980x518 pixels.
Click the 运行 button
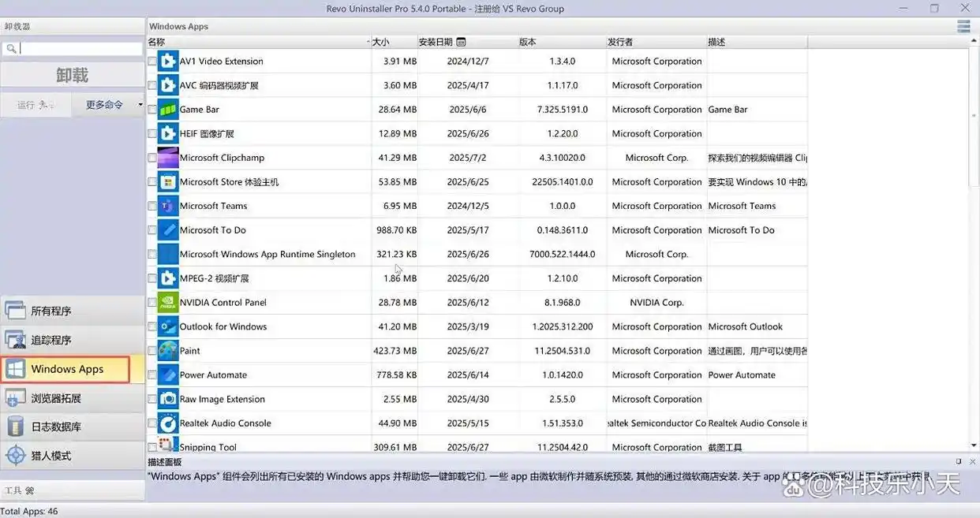pyautogui.click(x=36, y=105)
